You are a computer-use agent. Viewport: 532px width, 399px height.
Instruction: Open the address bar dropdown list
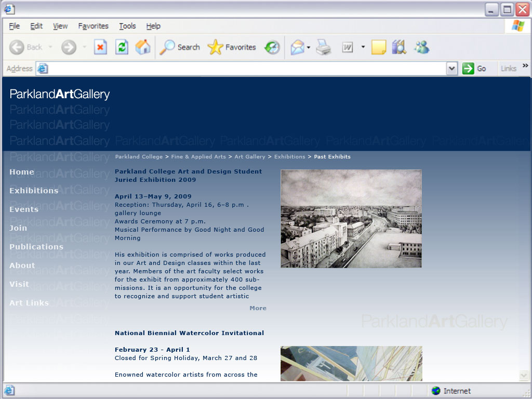(451, 69)
